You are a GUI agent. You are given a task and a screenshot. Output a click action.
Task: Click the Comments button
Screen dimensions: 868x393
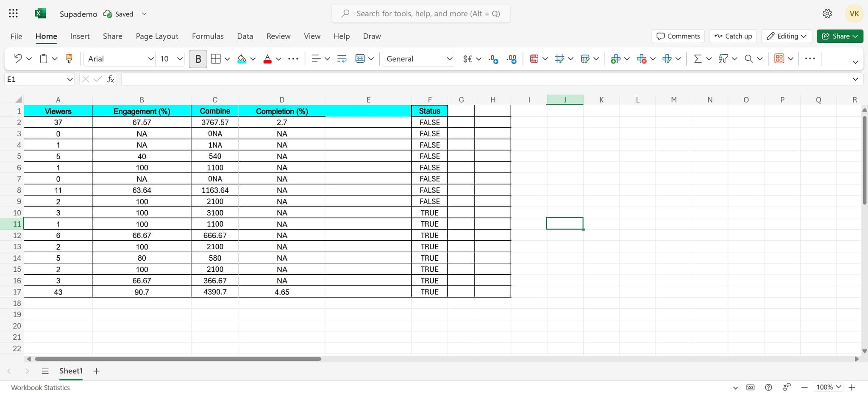(678, 36)
